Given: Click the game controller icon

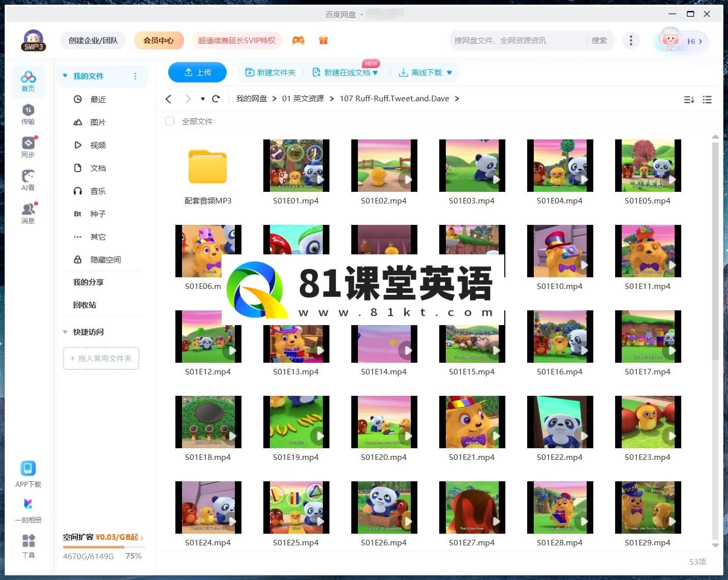Looking at the screenshot, I should 298,41.
